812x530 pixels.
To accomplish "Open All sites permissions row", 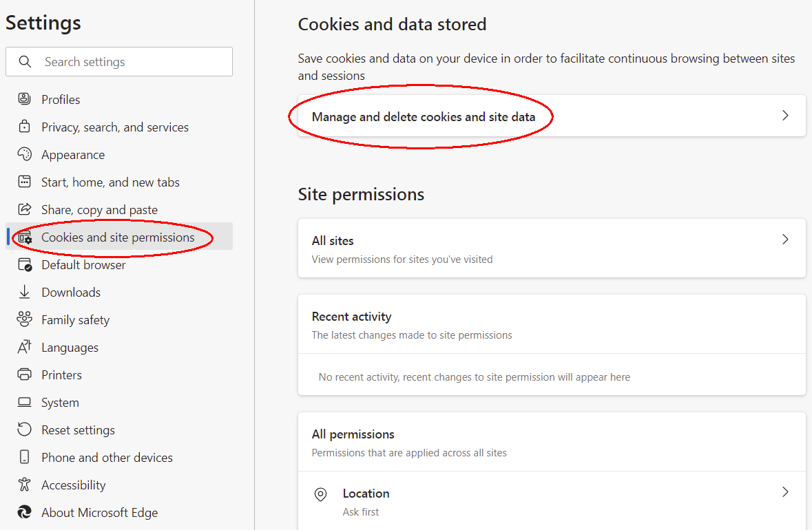I will 551,248.
